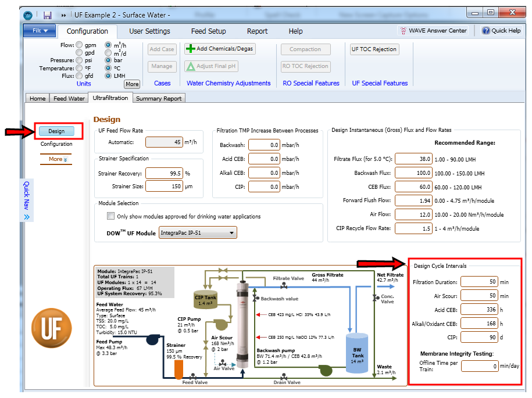This screenshot has width=532, height=398.
Task: Click the Feed Valve symbol
Action: [192, 377]
